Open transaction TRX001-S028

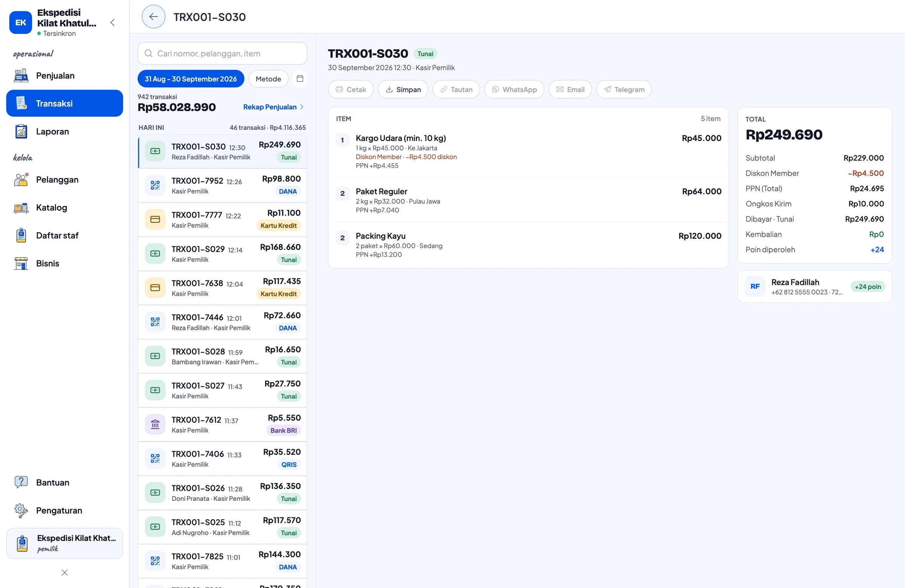coord(222,356)
